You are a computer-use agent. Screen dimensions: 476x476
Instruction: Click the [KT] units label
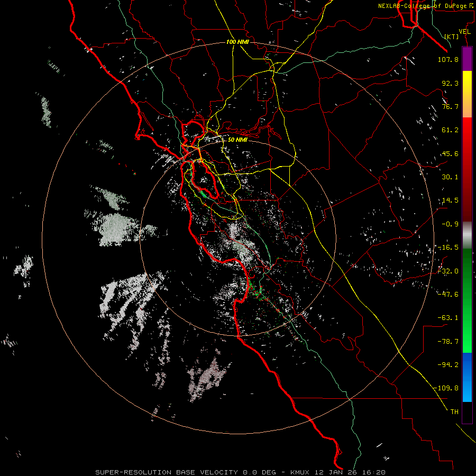(x=452, y=36)
